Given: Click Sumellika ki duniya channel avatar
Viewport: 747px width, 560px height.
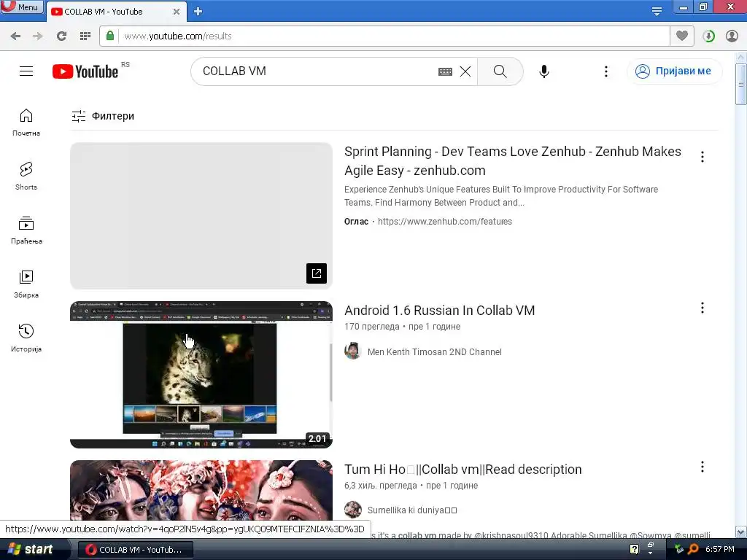Looking at the screenshot, I should (x=353, y=510).
